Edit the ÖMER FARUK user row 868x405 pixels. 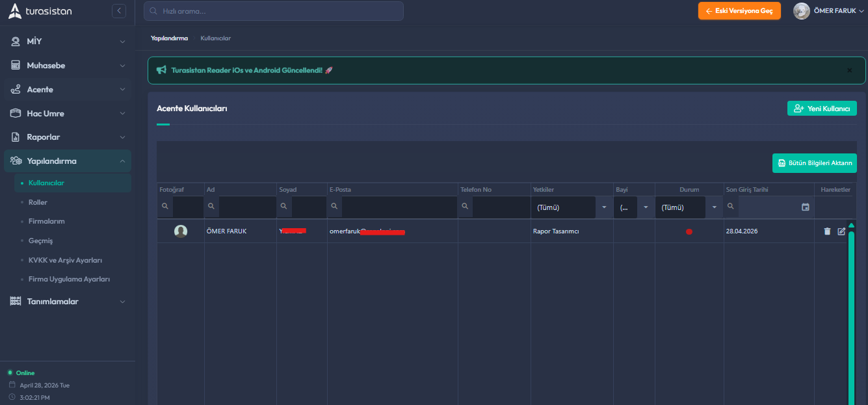(x=841, y=231)
